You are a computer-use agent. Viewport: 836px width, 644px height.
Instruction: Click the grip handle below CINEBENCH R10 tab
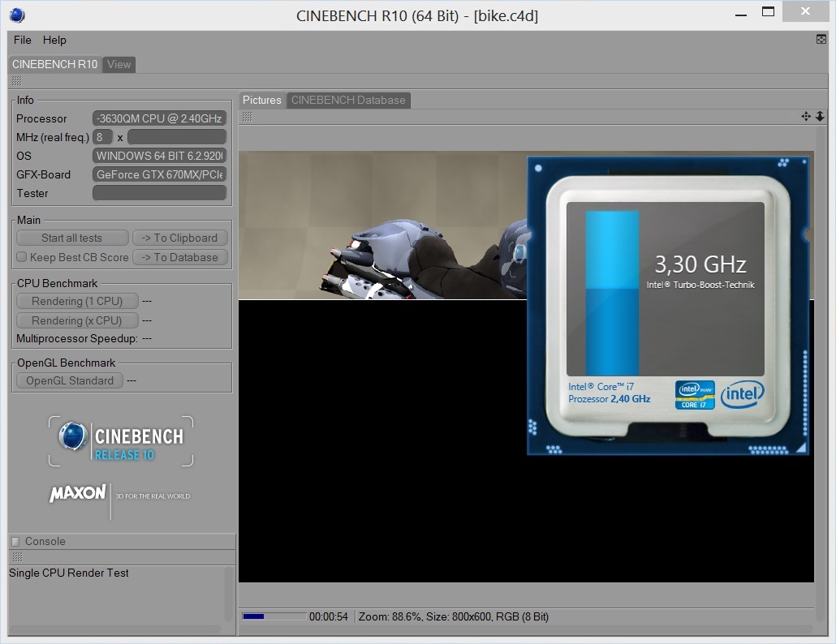pos(16,81)
